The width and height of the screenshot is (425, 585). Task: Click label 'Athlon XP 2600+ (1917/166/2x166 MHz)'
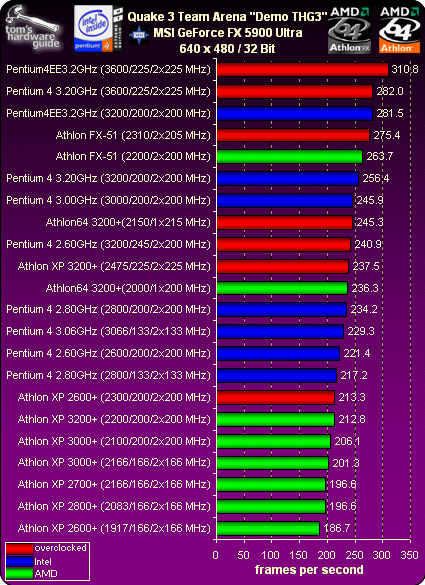click(114, 528)
